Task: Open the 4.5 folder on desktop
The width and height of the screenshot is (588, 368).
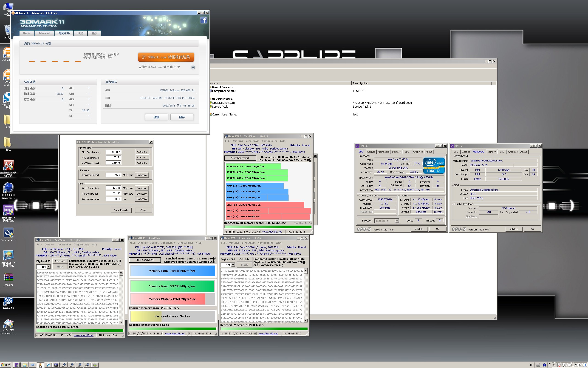Action: 7,122
